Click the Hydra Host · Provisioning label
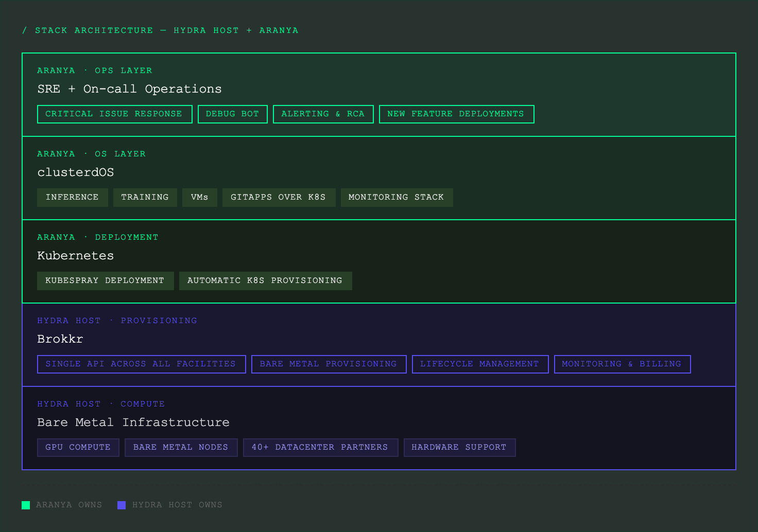This screenshot has width=758, height=532. point(117,321)
